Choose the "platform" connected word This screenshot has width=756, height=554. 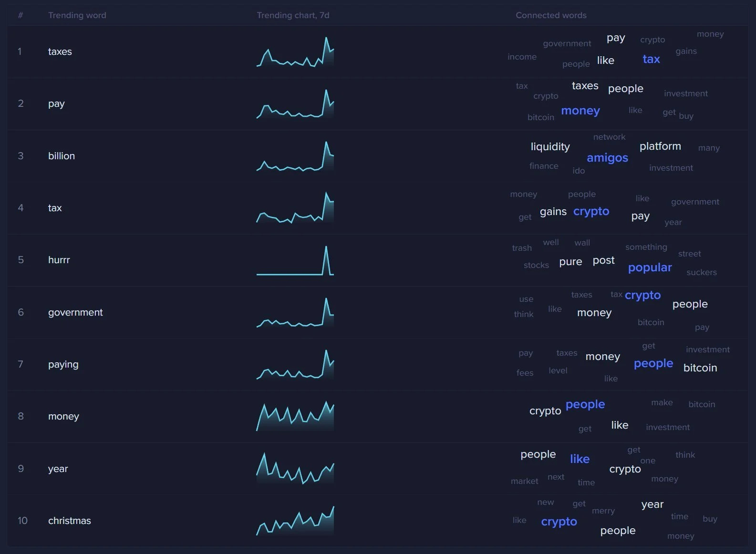pyautogui.click(x=660, y=146)
